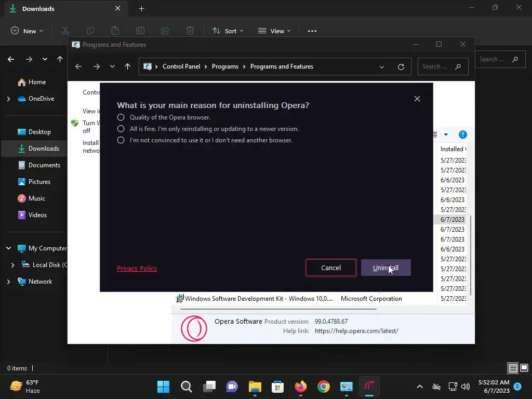Image resolution: width=532 pixels, height=399 pixels.
Task: Go back in File Explorer navigation
Action: tap(11, 59)
